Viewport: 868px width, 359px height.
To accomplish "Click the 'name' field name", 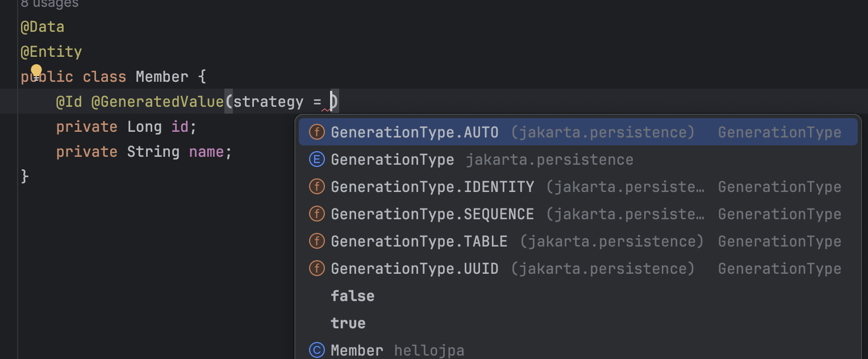I will 206,152.
